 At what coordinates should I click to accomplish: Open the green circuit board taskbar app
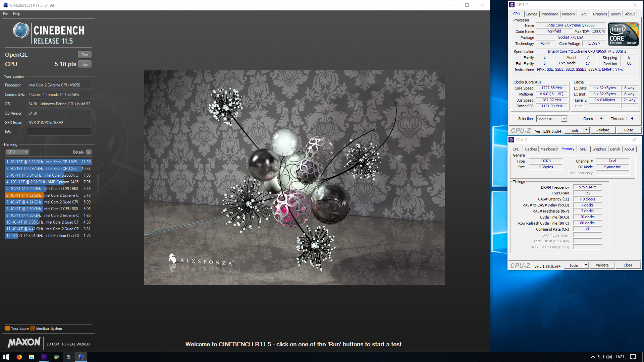click(x=56, y=357)
